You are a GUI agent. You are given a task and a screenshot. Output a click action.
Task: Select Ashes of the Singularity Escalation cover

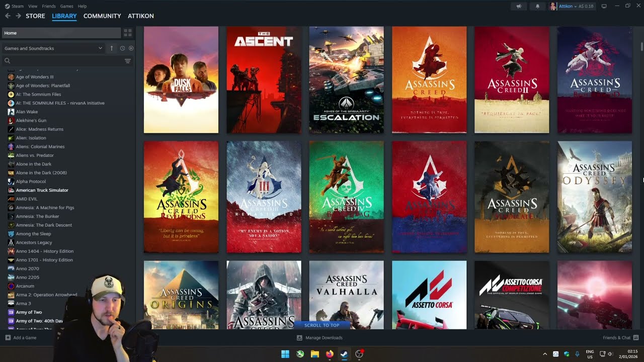346,79
